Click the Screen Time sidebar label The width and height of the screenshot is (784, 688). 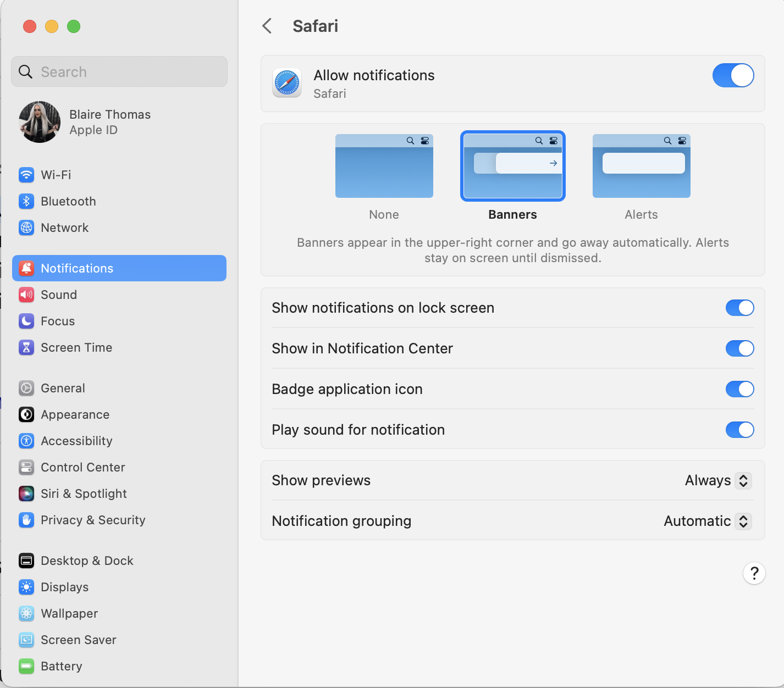click(x=76, y=347)
